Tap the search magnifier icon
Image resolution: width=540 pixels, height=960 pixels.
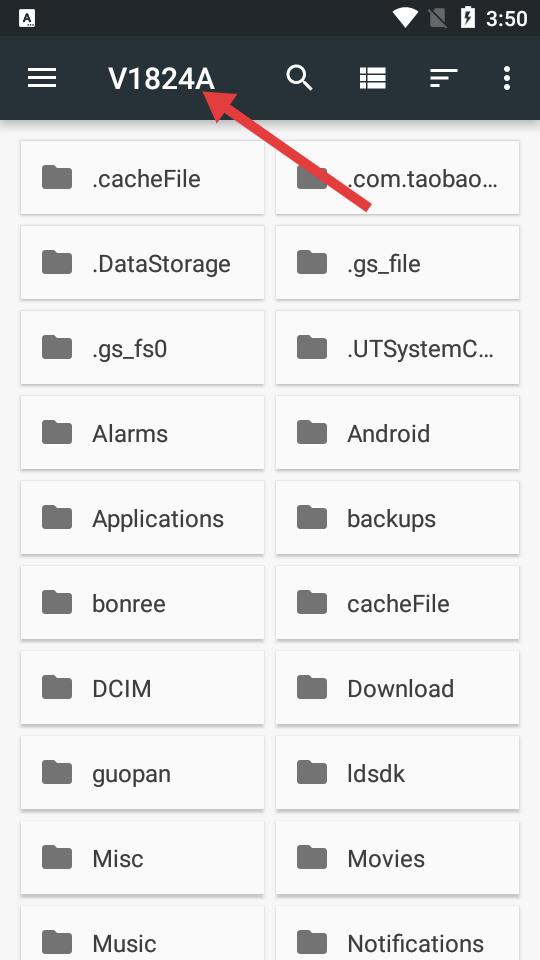(299, 78)
